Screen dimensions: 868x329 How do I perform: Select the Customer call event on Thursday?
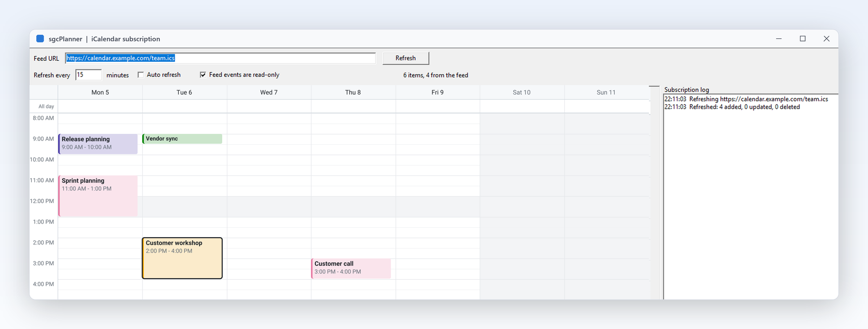pos(351,268)
